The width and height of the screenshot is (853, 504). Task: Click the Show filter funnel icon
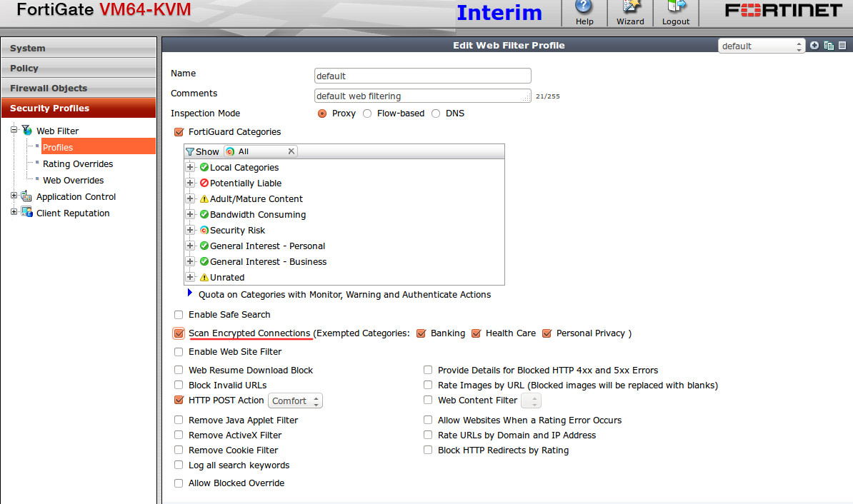[x=190, y=151]
